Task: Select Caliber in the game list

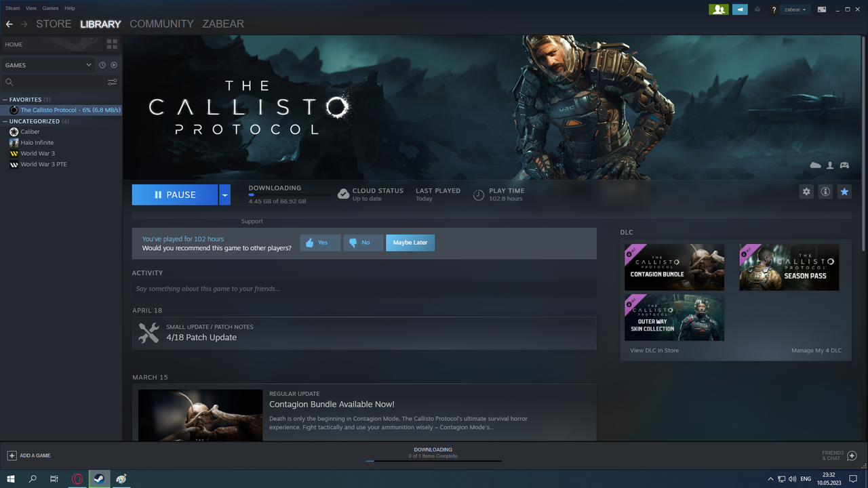Action: click(61, 131)
